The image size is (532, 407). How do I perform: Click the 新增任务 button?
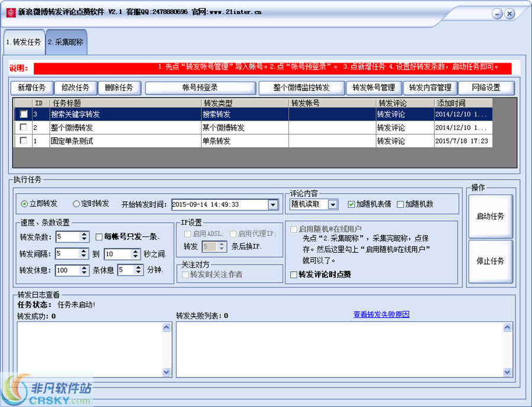(32, 87)
